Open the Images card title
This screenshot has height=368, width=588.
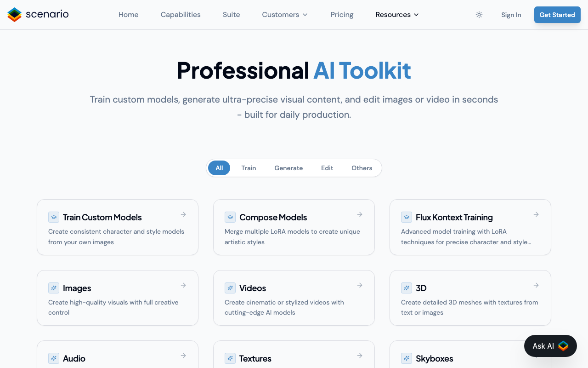(77, 288)
